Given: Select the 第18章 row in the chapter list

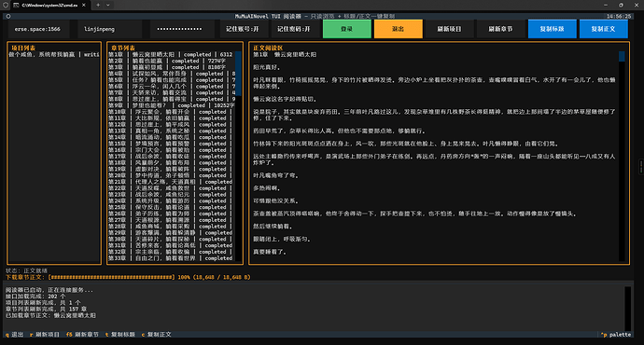Looking at the screenshot, I should click(172, 163).
